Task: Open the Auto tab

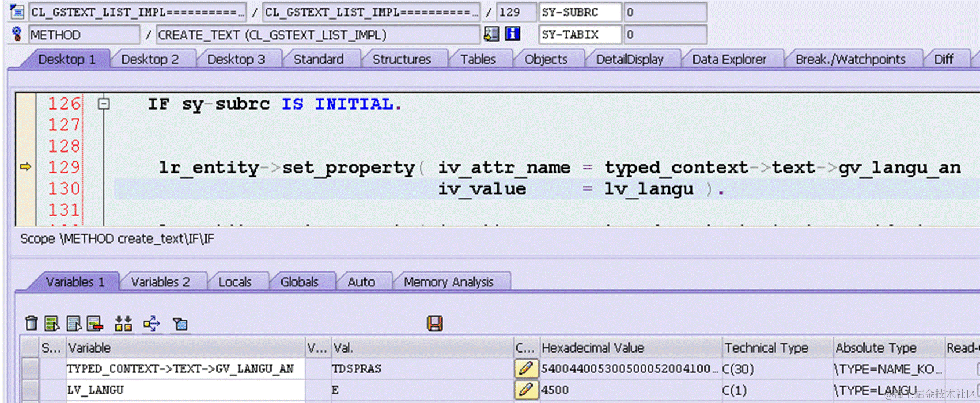Action: 361,282
